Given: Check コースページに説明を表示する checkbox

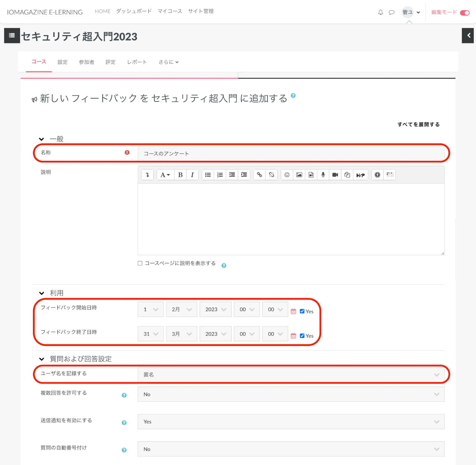Looking at the screenshot, I should (140, 263).
